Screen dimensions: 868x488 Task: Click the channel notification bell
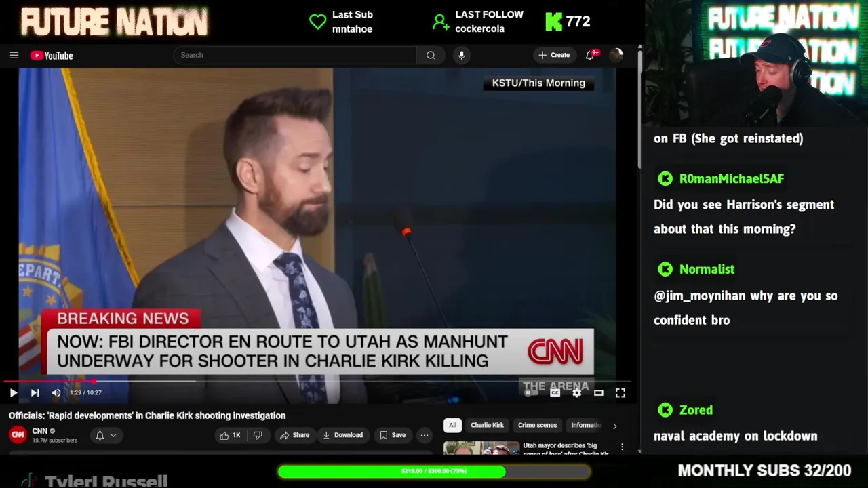pos(100,435)
